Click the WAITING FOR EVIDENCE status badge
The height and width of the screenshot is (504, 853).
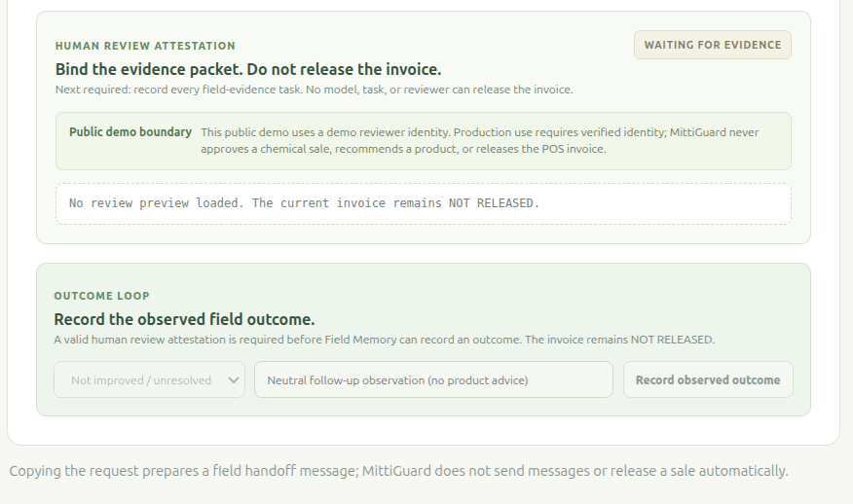(712, 45)
